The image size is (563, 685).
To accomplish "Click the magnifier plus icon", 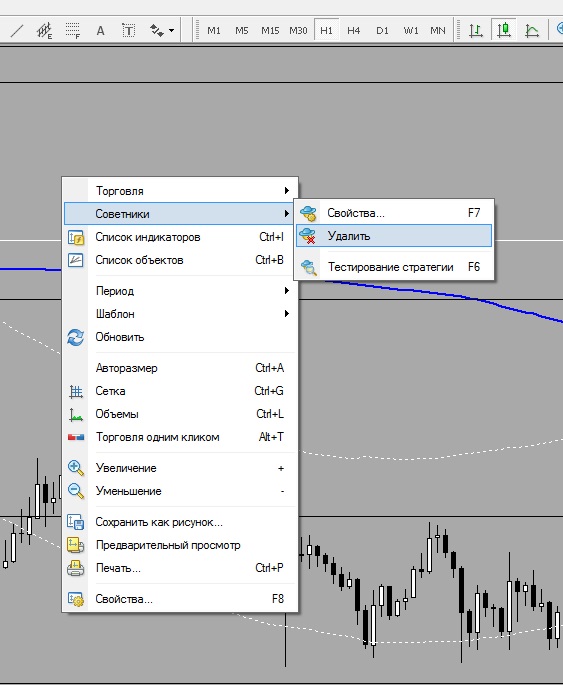I will pyautogui.click(x=76, y=468).
